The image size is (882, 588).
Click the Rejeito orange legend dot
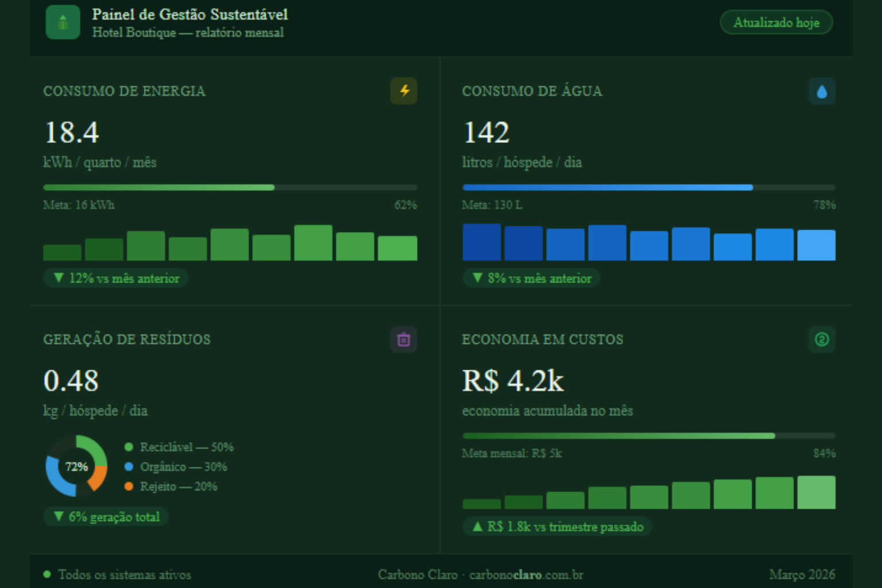coord(129,486)
